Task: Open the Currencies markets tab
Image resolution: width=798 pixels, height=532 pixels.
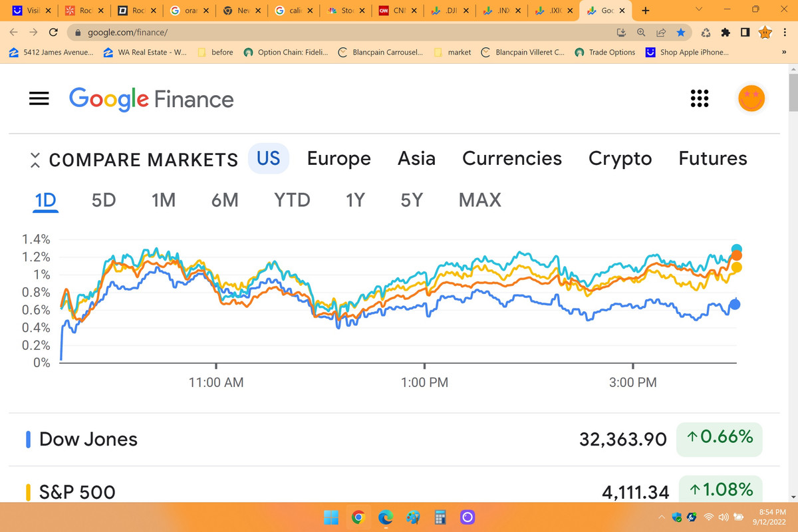Action: (x=512, y=158)
